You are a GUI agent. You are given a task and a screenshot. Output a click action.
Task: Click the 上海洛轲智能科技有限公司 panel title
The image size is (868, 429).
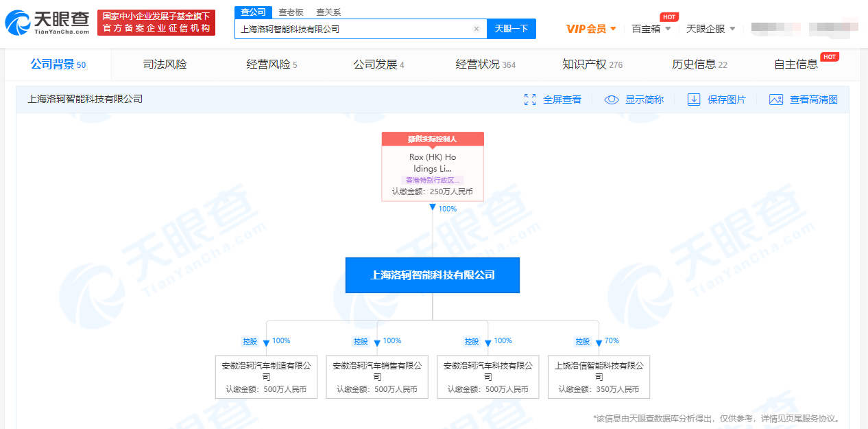coord(85,100)
